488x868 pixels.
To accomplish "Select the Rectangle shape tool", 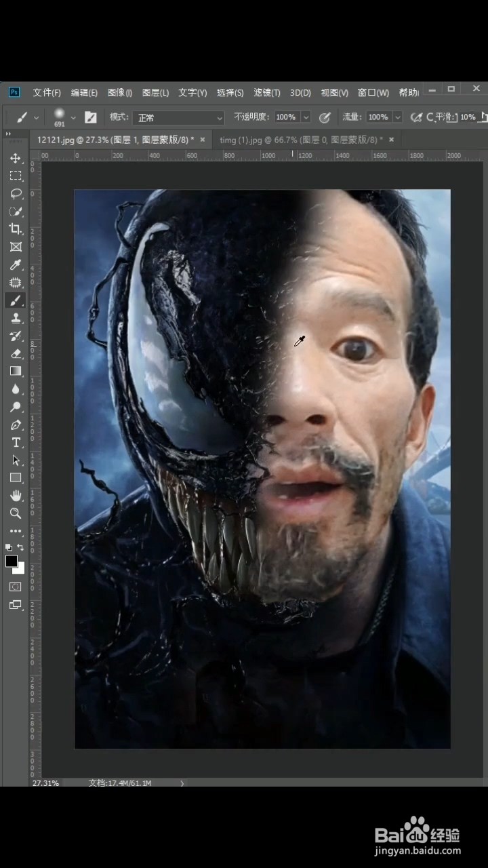I will [x=16, y=478].
